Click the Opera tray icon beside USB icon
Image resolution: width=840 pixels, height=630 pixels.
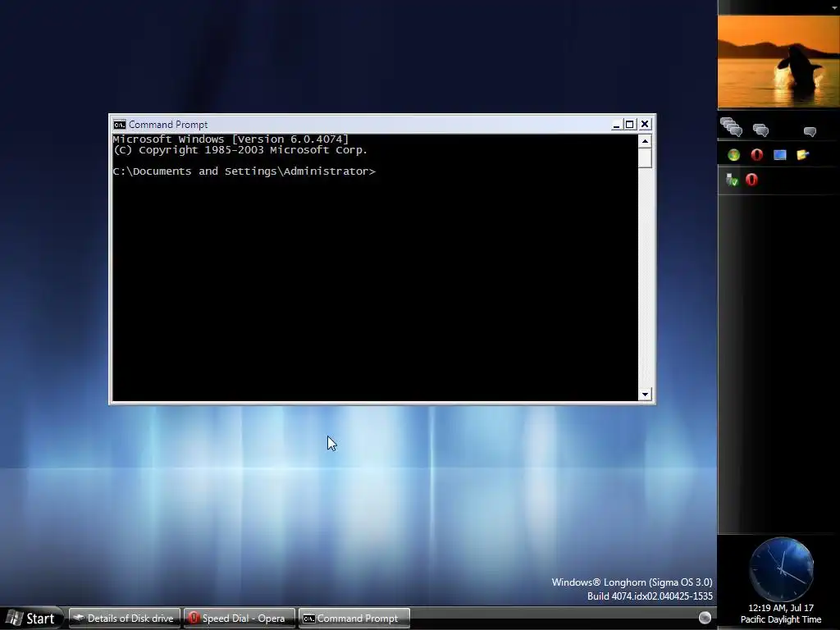751,180
